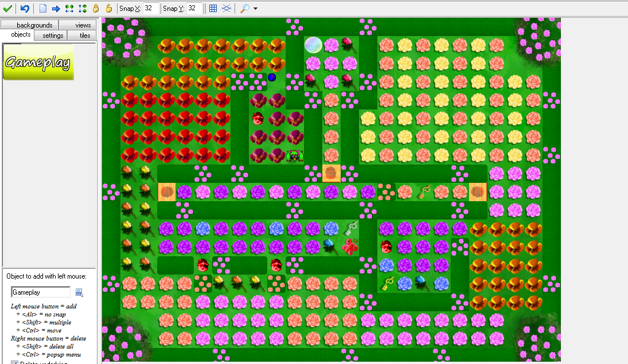
Task: Lock all instances with the closed padlock
Action: click(x=96, y=8)
